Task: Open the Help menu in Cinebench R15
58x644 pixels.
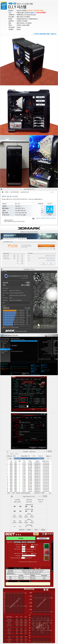Action: coord(5,271)
